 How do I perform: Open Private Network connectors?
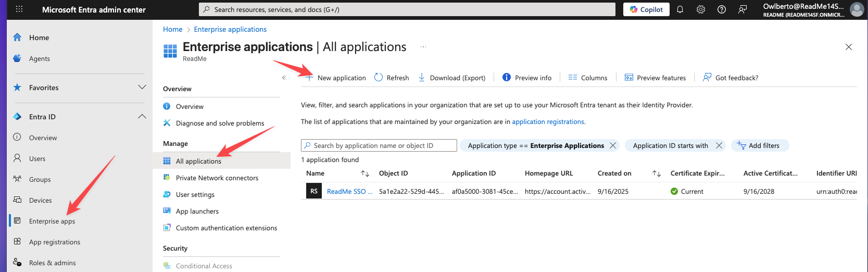217,178
